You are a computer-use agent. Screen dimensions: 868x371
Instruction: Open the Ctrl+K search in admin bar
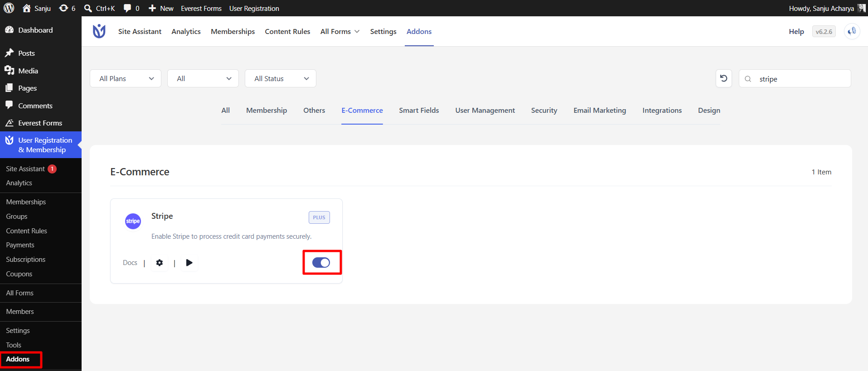tap(100, 8)
